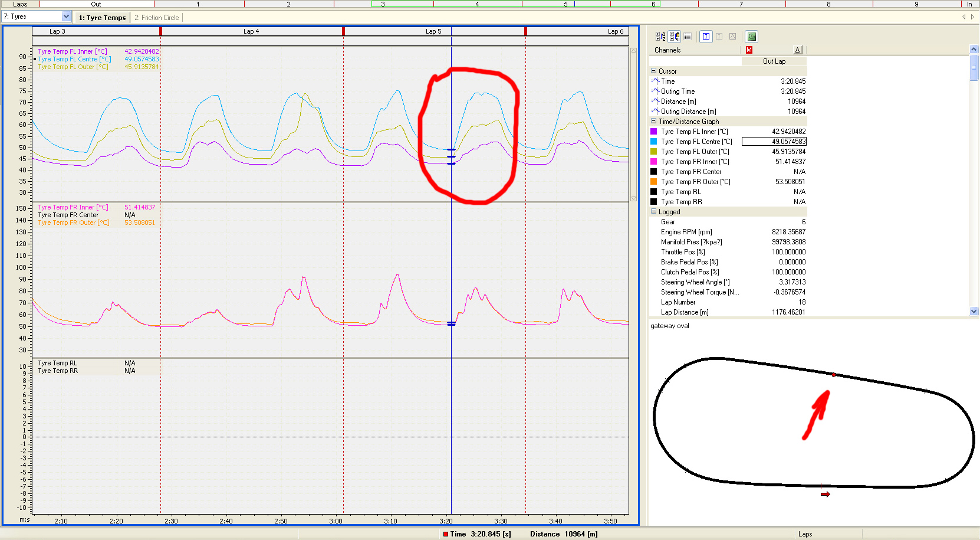The image size is (980, 540).
Task: Collapse the Cursor group
Action: point(653,71)
